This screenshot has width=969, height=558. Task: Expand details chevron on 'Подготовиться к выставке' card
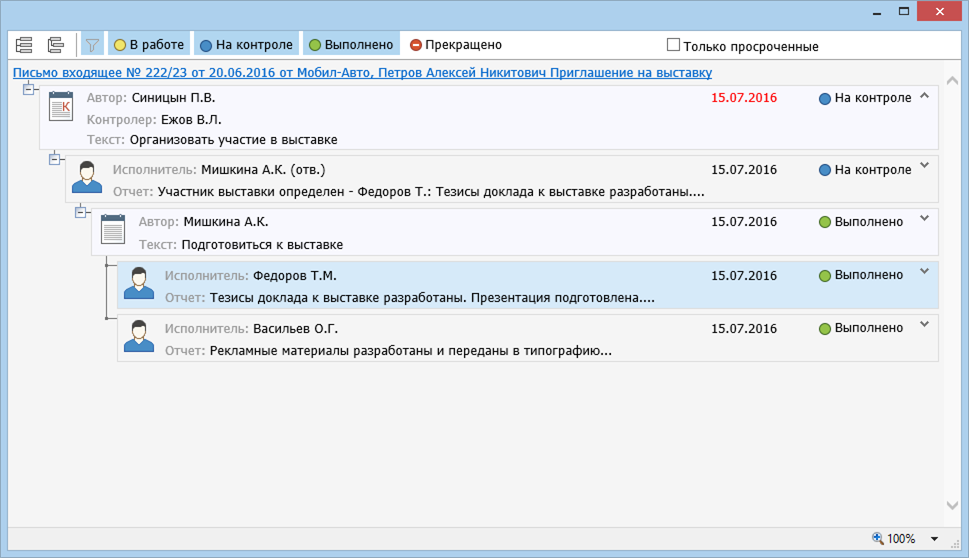[925, 218]
